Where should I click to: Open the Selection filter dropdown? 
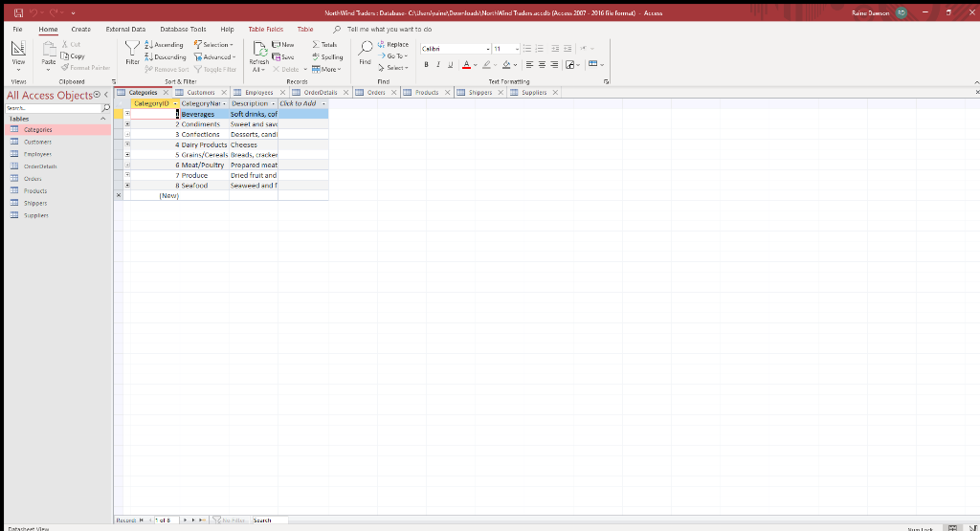213,45
